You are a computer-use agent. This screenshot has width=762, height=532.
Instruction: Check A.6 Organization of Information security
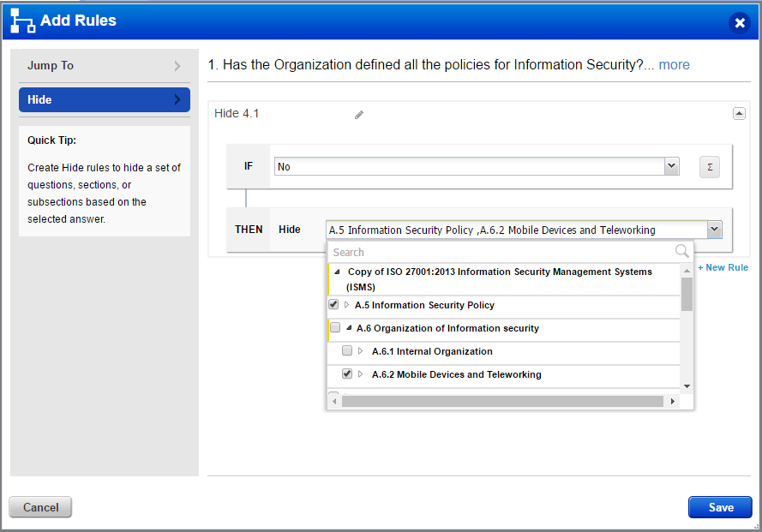click(x=334, y=327)
